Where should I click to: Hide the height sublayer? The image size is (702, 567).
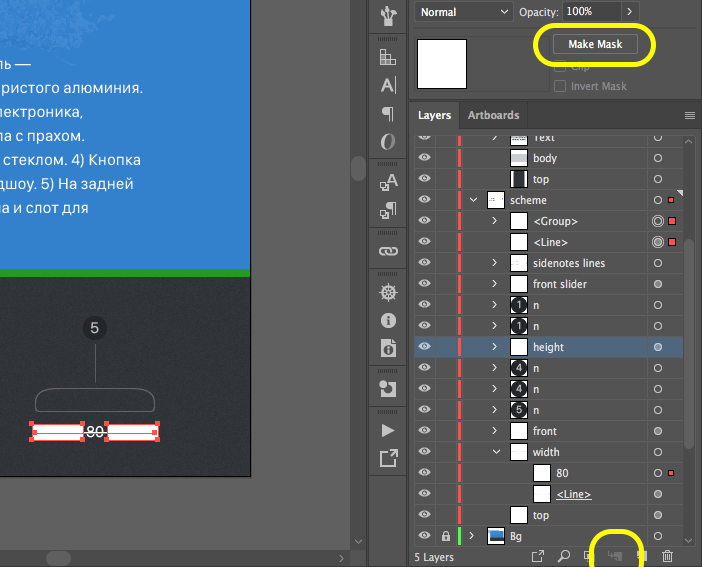(424, 346)
